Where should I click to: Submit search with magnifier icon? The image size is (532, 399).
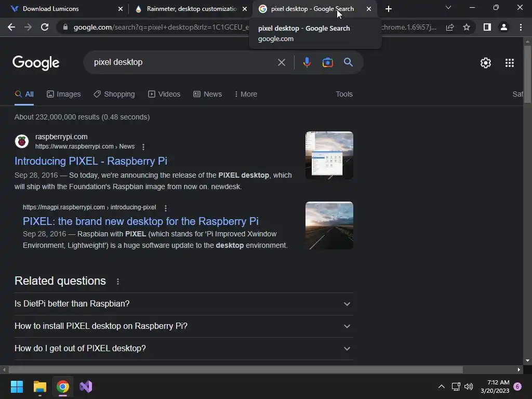pos(349,62)
